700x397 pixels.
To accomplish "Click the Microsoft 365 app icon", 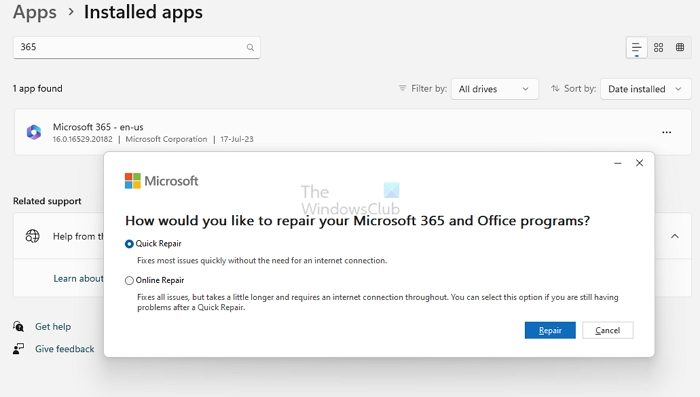I will [x=34, y=132].
